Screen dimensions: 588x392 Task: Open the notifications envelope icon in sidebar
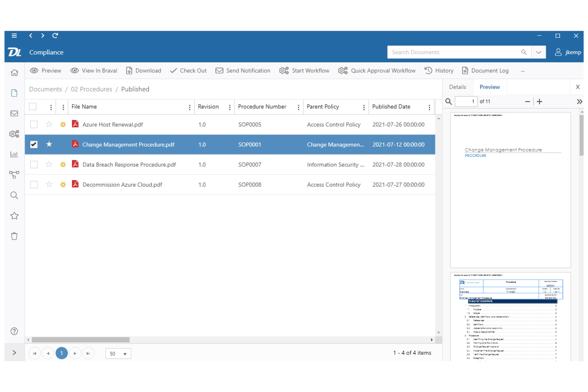point(14,113)
